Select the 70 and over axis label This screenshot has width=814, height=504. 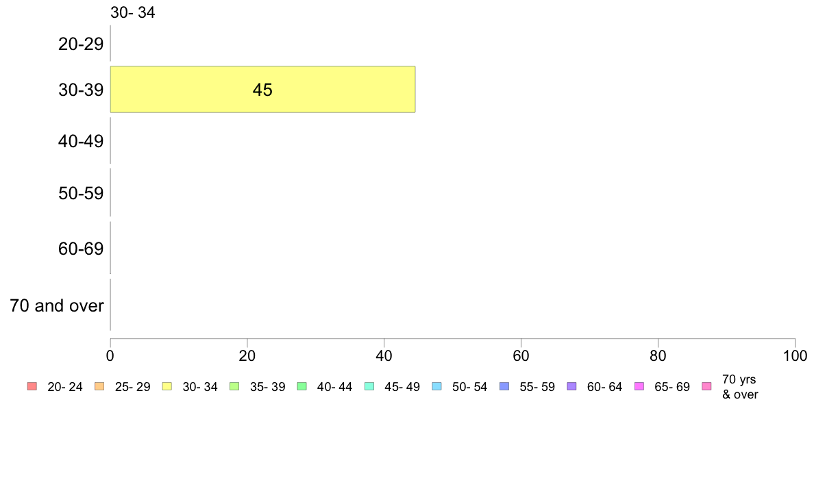tap(57, 305)
